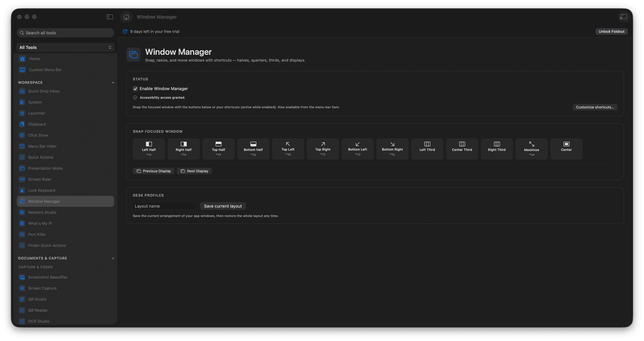Click the free trial notice text
The image size is (644, 341).
tap(155, 32)
